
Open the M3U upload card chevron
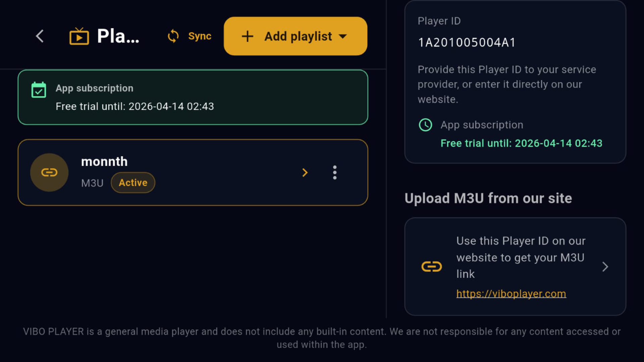(x=605, y=267)
